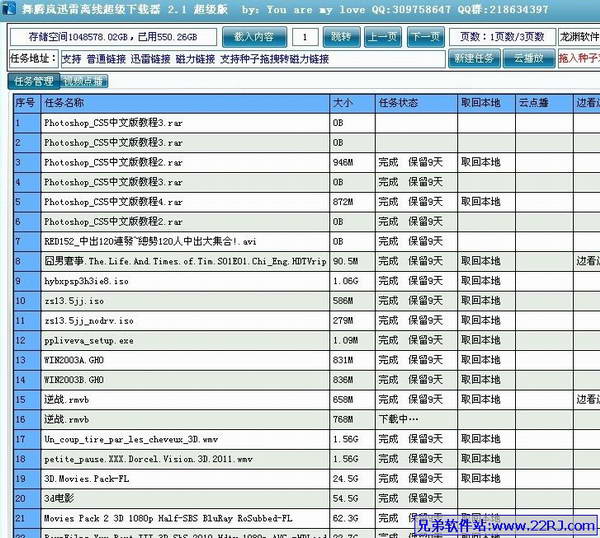Open 云播放 cloud playback
The width and height of the screenshot is (600, 538).
pyautogui.click(x=527, y=58)
